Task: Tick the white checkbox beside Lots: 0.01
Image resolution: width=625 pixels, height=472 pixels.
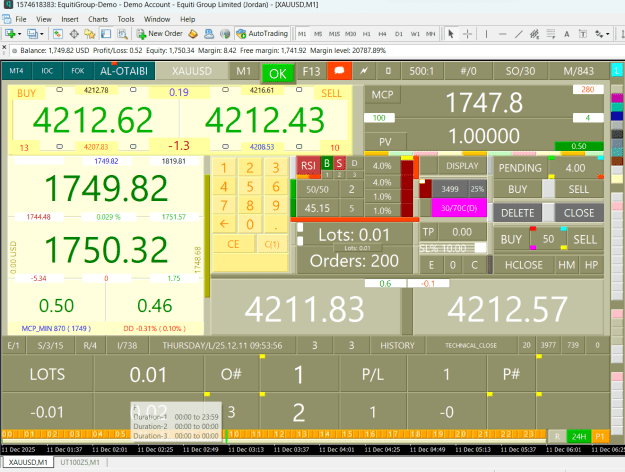Action: 300,227
